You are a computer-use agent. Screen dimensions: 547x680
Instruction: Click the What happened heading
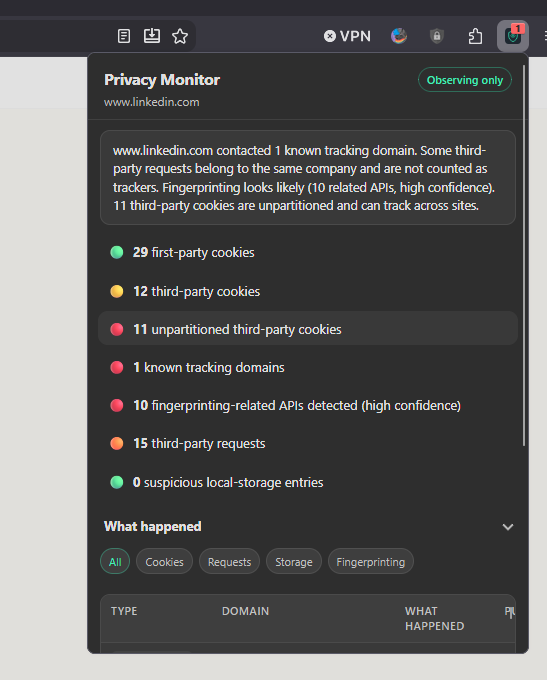(x=153, y=526)
